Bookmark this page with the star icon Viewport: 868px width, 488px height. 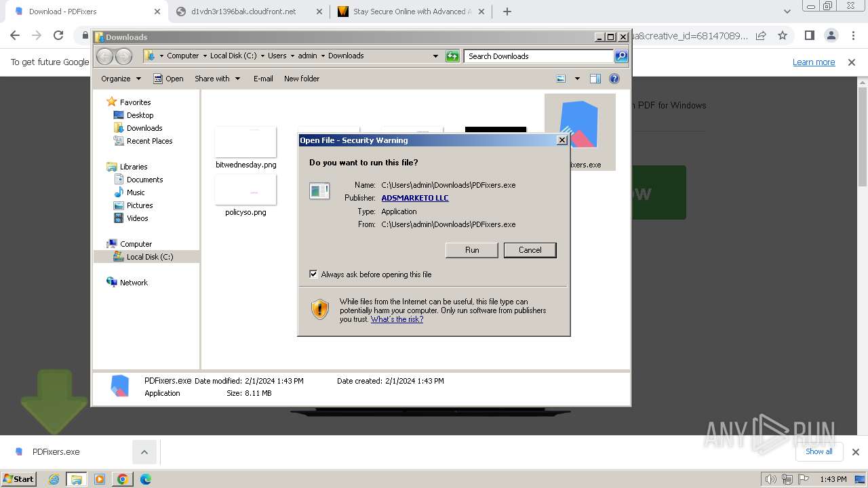tap(783, 35)
